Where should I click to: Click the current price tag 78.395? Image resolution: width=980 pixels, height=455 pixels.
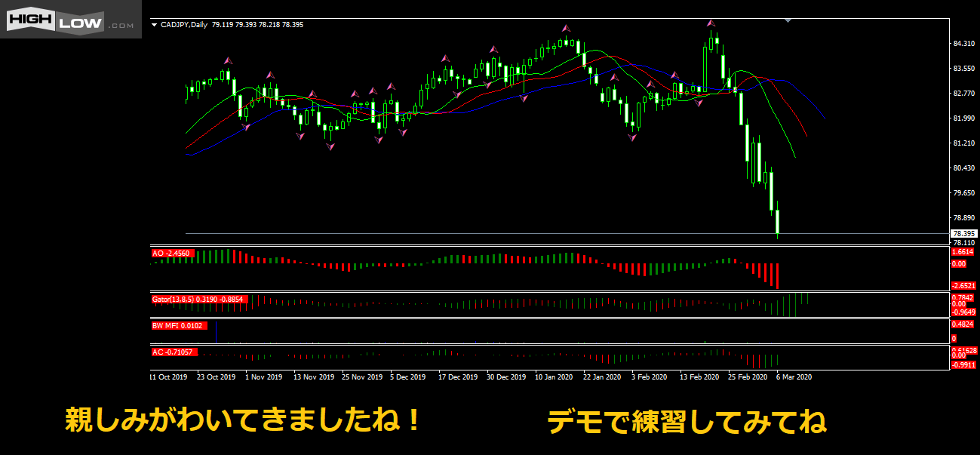[963, 234]
